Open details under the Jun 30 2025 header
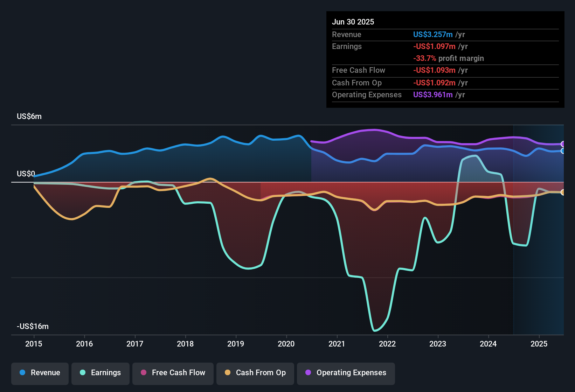Viewport: 575px width, 392px height. tap(353, 22)
